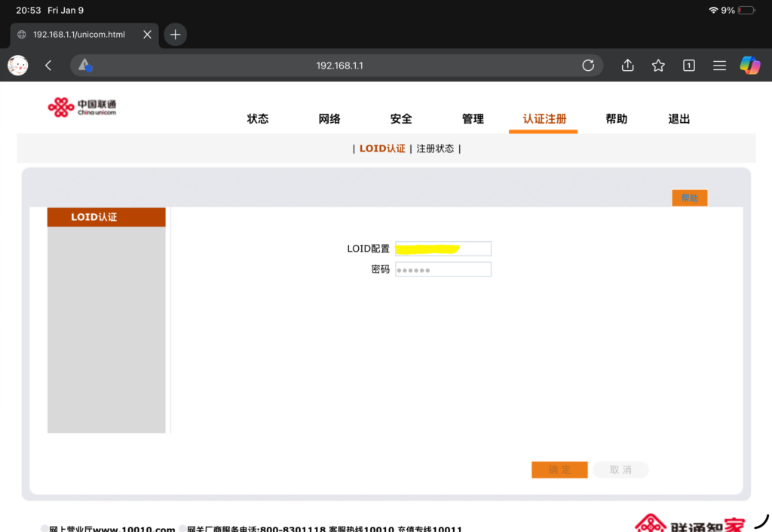Image resolution: width=772 pixels, height=532 pixels.
Task: Reload the page with refresh icon
Action: click(588, 66)
